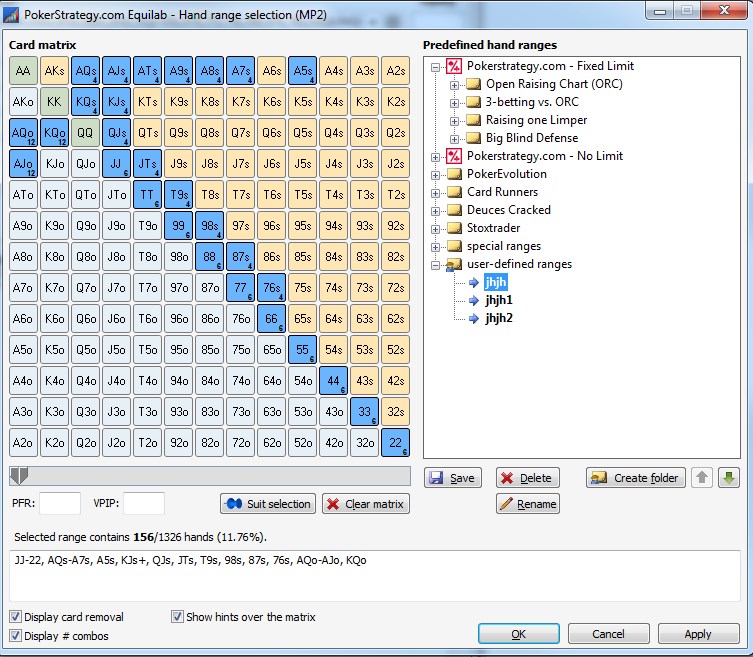Collapse the user-defined ranges folder
The width and height of the screenshot is (753, 657).
pyautogui.click(x=435, y=265)
